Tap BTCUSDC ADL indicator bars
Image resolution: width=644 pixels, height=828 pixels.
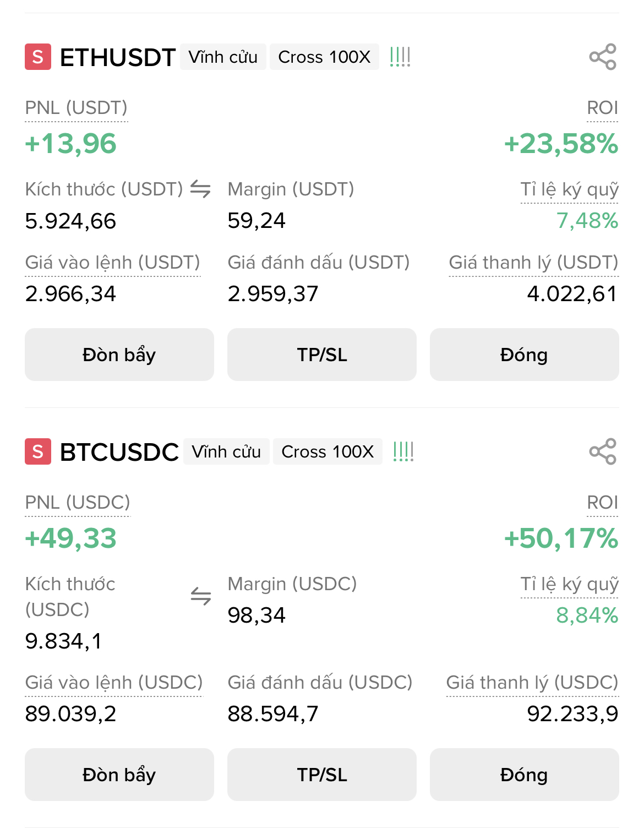coord(403,451)
